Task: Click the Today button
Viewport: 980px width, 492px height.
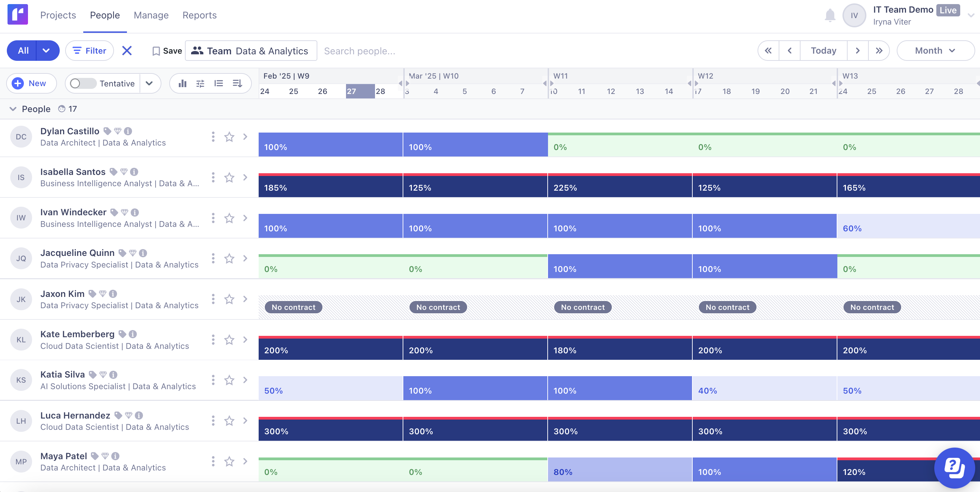Action: click(823, 50)
